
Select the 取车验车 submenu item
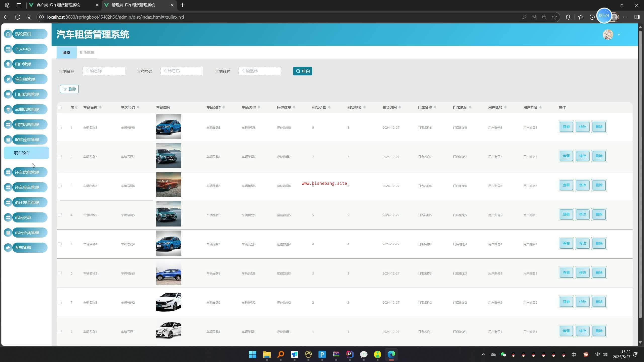(x=26, y=153)
